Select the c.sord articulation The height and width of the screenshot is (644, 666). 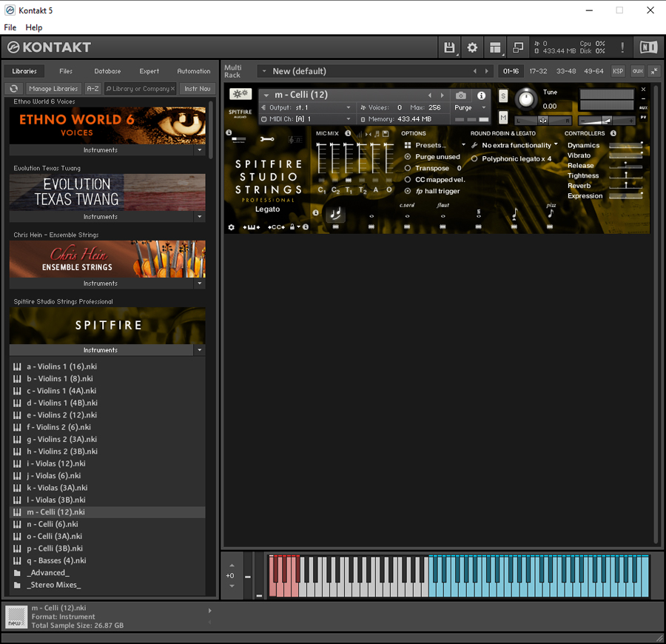[x=407, y=211]
